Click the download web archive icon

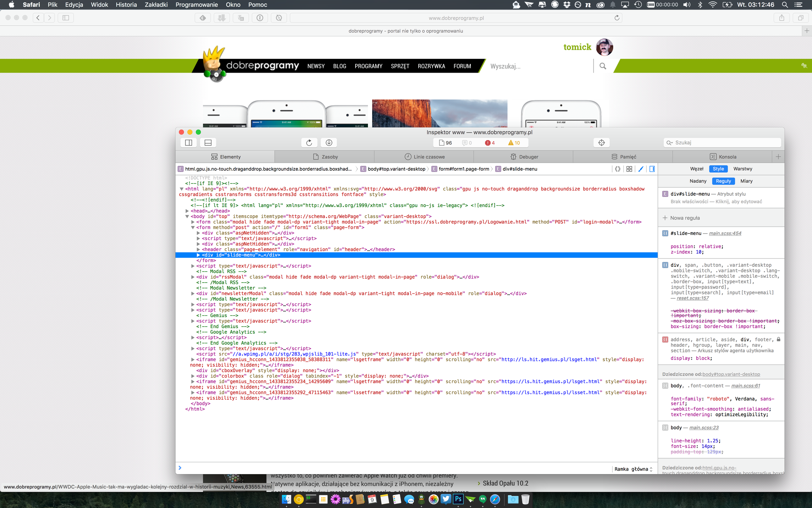329,143
